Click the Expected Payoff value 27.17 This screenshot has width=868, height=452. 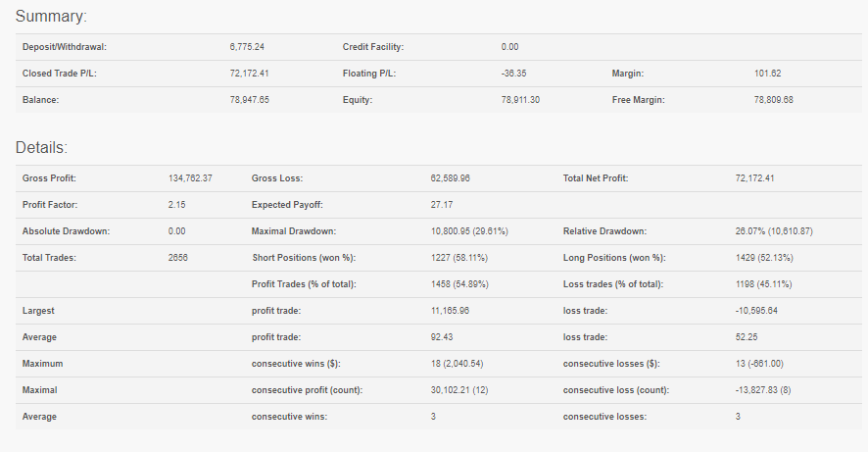pos(441,205)
